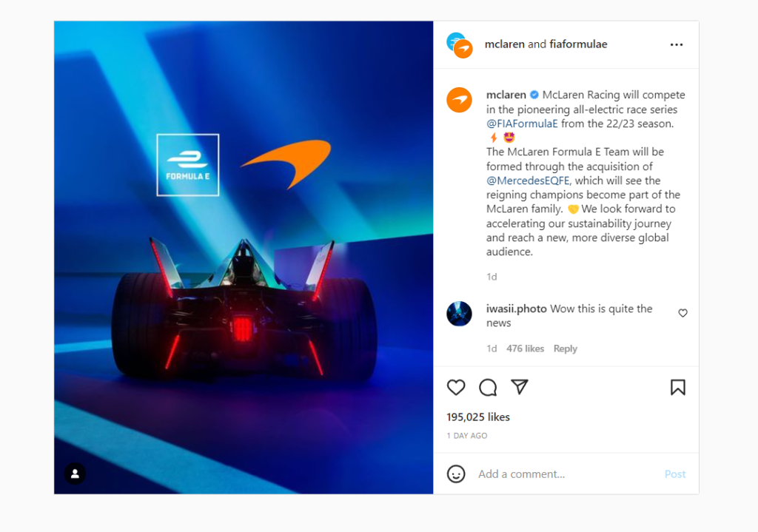
Task: Show tagged people icon on the photo
Action: (x=75, y=474)
